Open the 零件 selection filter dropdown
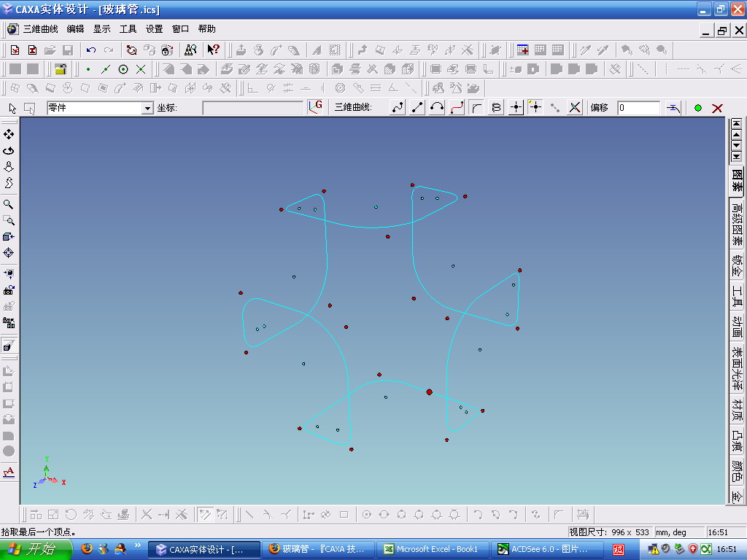This screenshot has width=747, height=560. (147, 109)
